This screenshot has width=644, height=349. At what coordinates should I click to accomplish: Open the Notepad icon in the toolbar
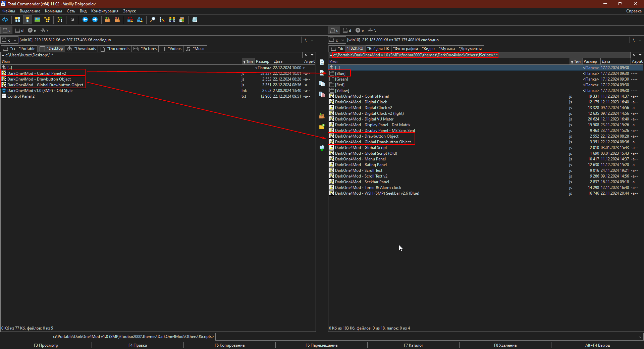pos(195,20)
